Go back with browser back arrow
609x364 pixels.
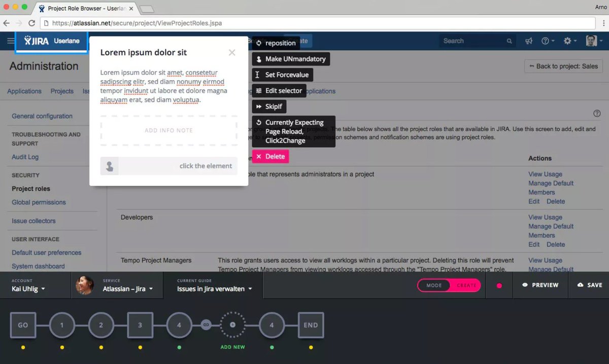(x=7, y=23)
